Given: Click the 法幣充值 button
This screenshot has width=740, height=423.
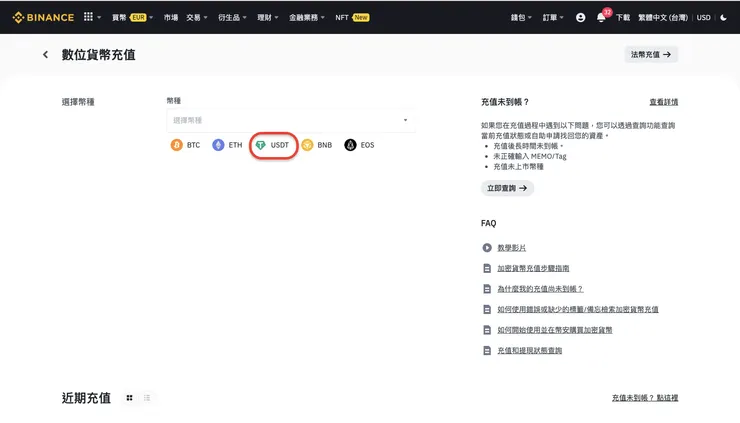Looking at the screenshot, I should pos(651,55).
